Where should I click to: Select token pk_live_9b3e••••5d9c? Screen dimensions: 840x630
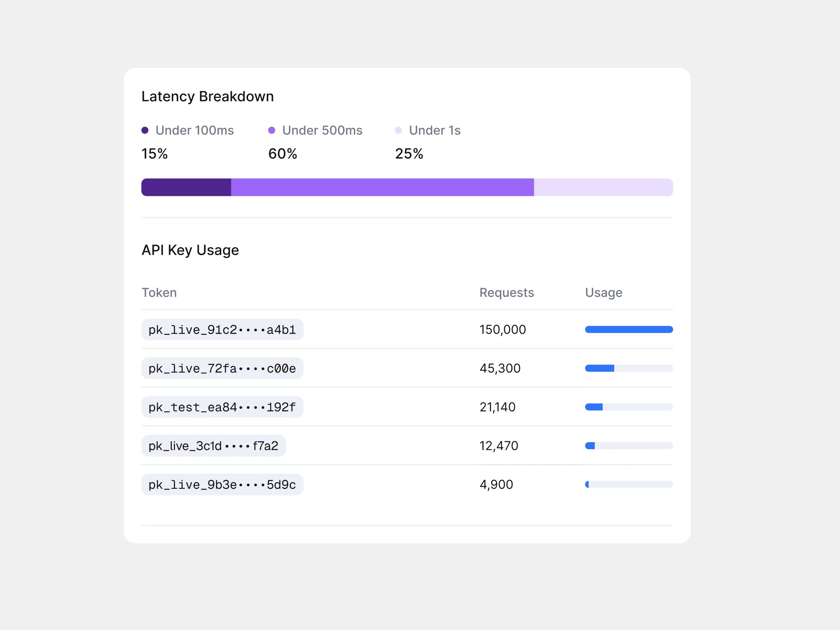pyautogui.click(x=222, y=485)
